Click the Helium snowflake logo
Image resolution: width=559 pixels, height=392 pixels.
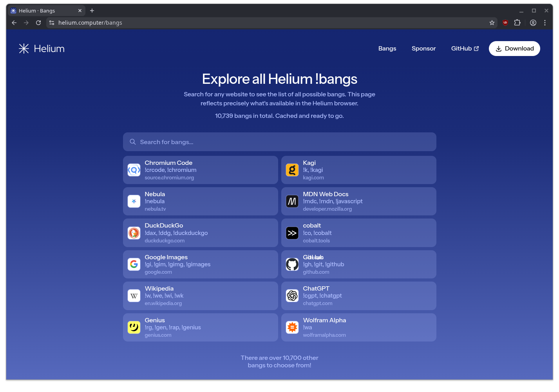click(x=24, y=49)
